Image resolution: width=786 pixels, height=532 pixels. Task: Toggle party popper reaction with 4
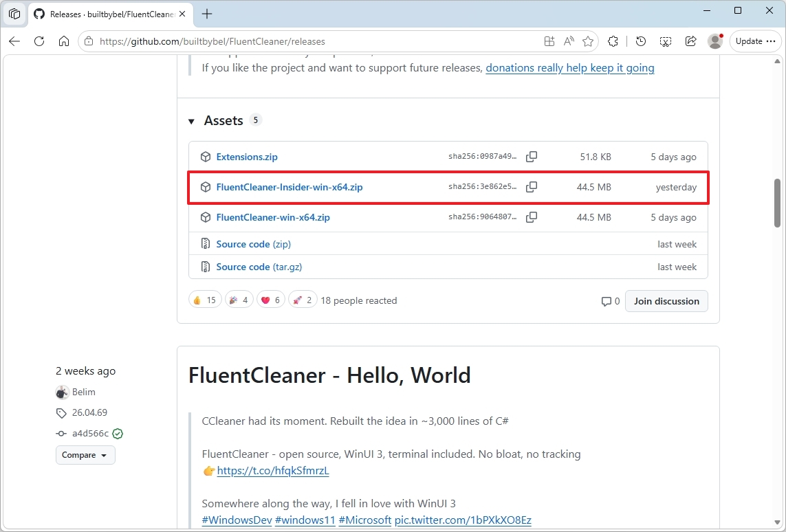(239, 300)
